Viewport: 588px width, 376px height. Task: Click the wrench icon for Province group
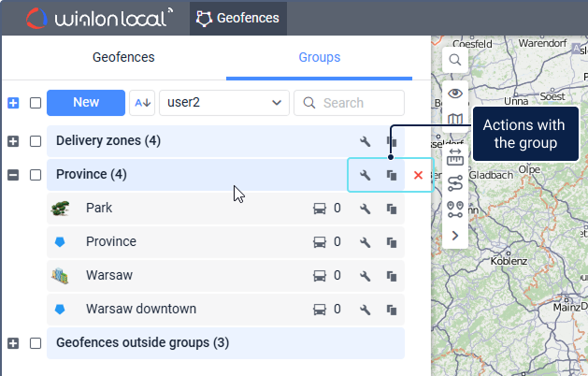(x=366, y=175)
